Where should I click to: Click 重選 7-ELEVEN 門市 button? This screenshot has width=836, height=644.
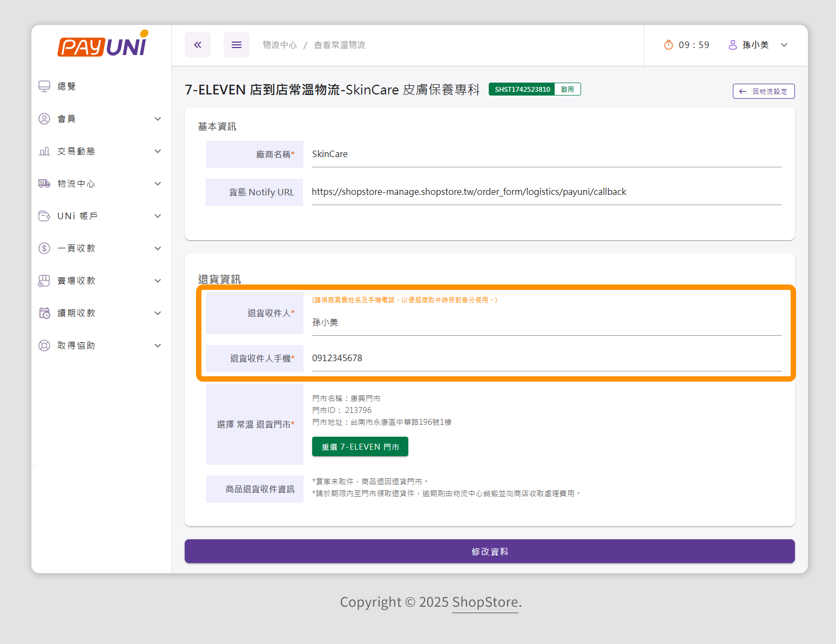point(360,447)
